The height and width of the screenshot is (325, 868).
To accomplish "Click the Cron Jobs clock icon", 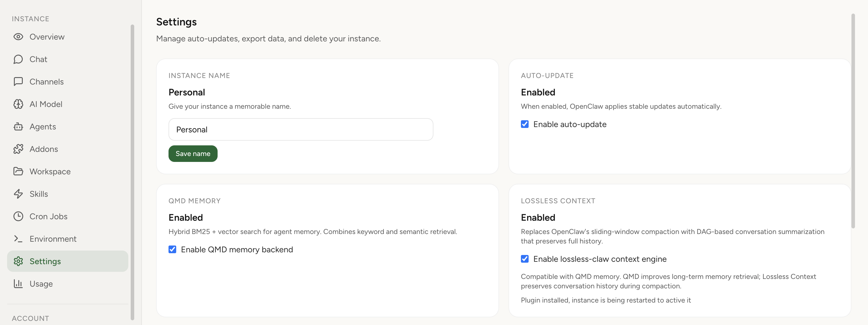I will tap(19, 216).
